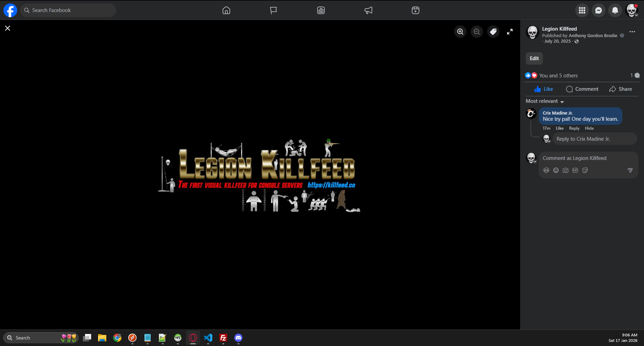644x346 pixels.
Task: Toggle Like on the photo
Action: tap(544, 89)
